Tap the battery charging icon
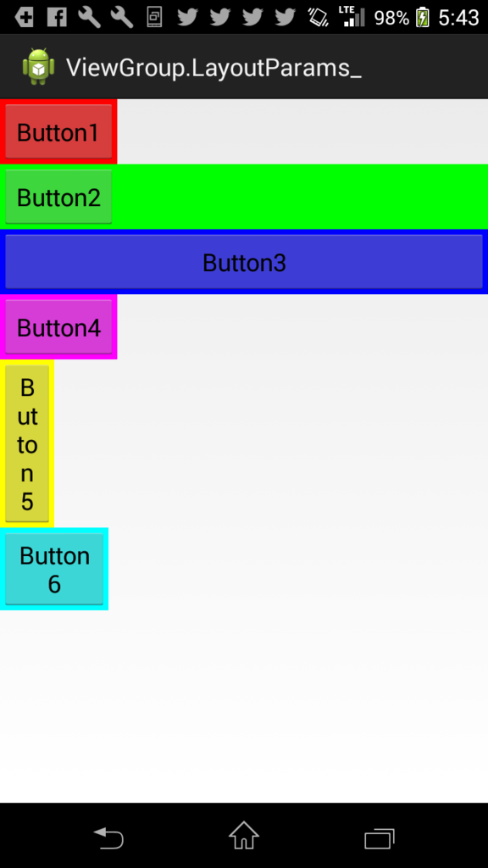Screen dimensions: 488x868 [423, 18]
